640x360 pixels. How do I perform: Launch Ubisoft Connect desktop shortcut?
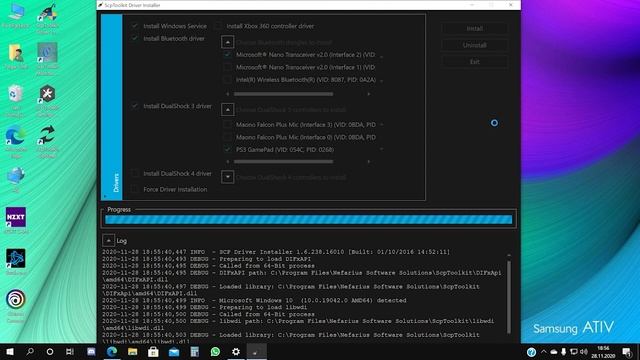coord(16,305)
